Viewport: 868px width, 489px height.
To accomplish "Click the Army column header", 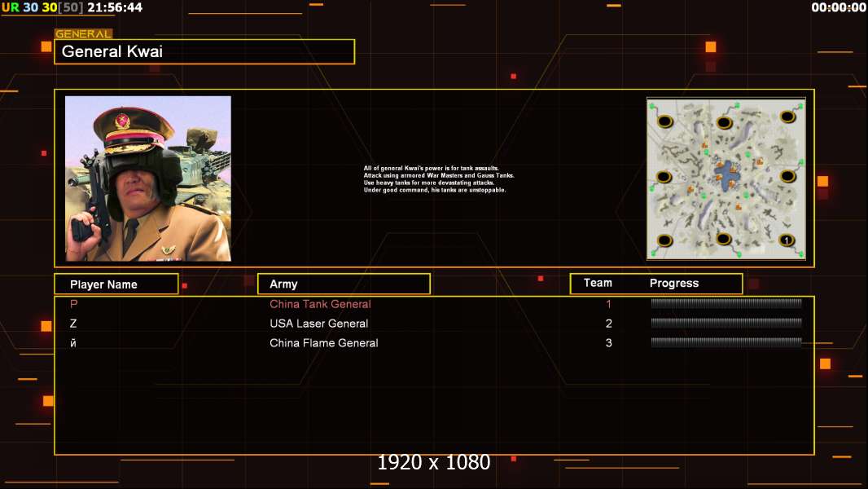I will pyautogui.click(x=344, y=284).
